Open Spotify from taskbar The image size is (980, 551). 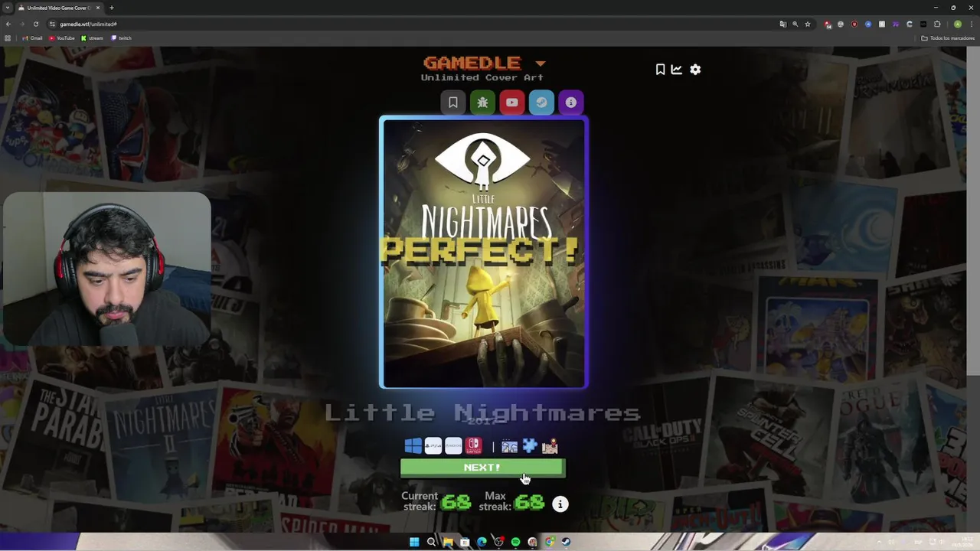(515, 542)
